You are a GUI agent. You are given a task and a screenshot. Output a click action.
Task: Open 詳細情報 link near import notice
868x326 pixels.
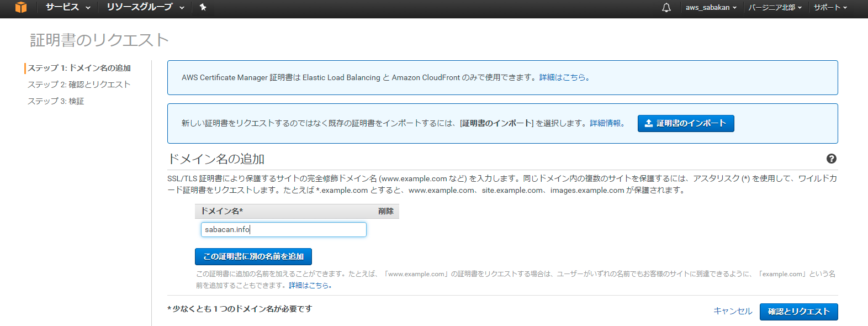pyautogui.click(x=607, y=123)
